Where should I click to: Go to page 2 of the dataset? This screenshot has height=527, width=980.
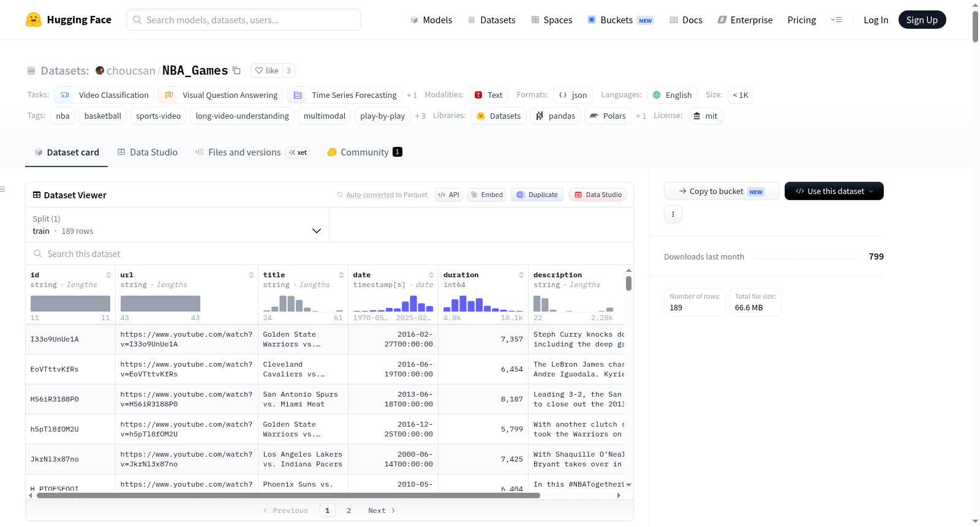click(349, 510)
